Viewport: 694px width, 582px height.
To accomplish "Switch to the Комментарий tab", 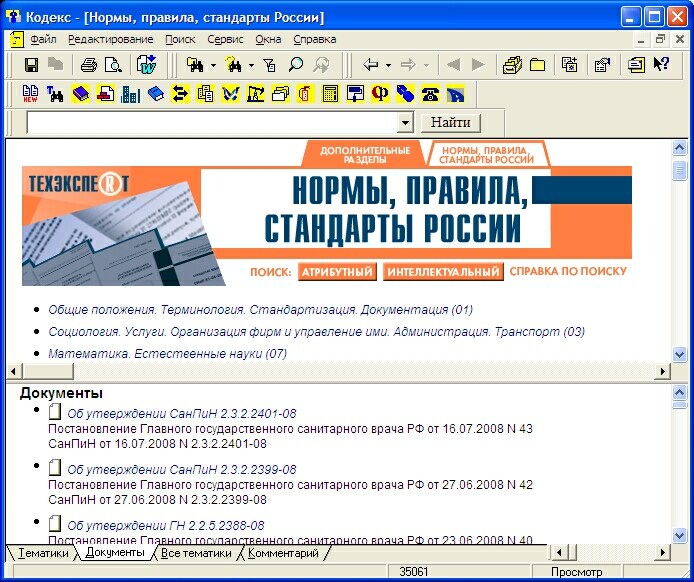I will point(283,553).
